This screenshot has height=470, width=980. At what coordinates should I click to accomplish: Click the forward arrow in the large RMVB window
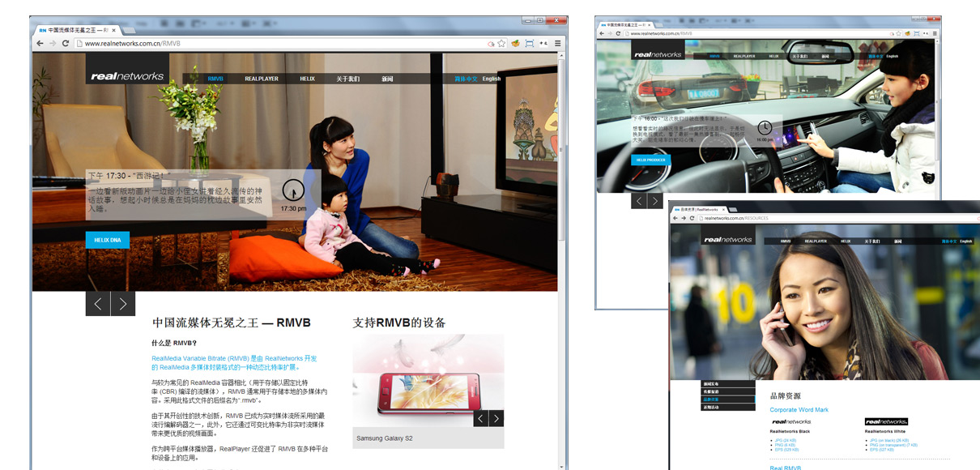52,43
